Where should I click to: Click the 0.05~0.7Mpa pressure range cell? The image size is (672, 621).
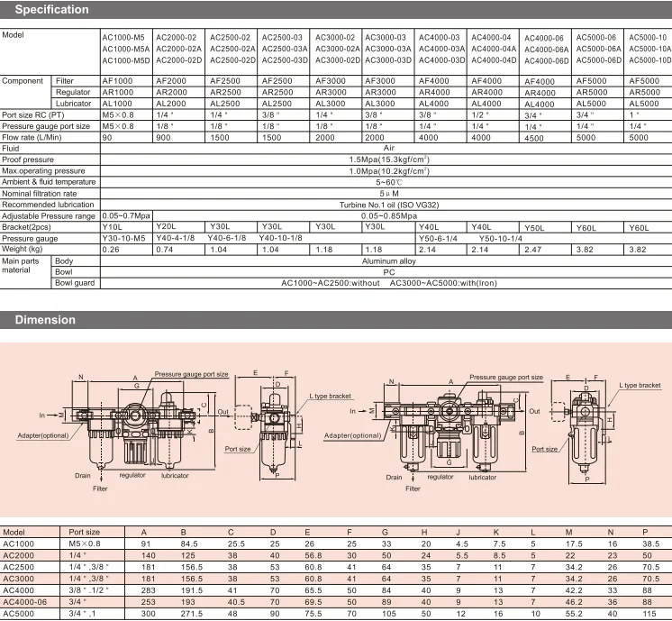126,215
